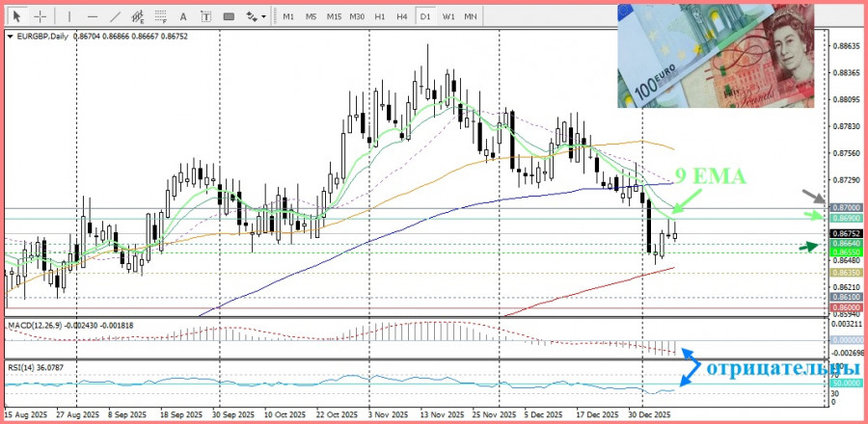This screenshot has height=424, width=868.
Task: Toggle the D1 daily timeframe
Action: (x=425, y=16)
